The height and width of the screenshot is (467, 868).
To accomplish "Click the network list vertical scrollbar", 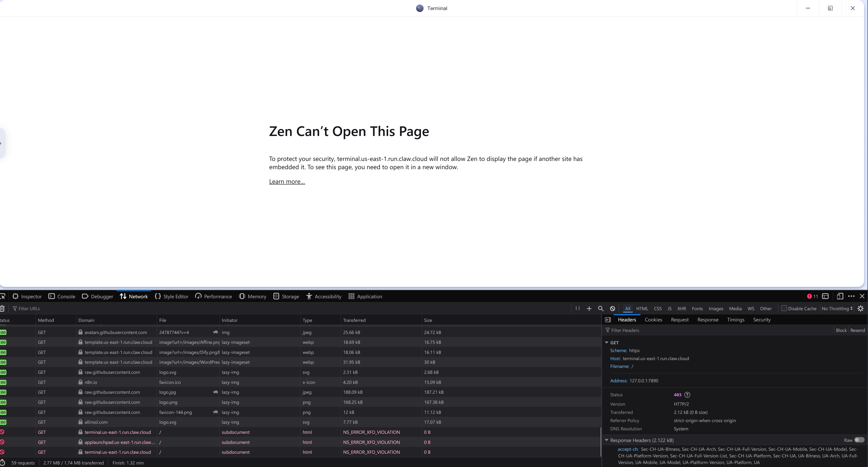I will 601,442.
